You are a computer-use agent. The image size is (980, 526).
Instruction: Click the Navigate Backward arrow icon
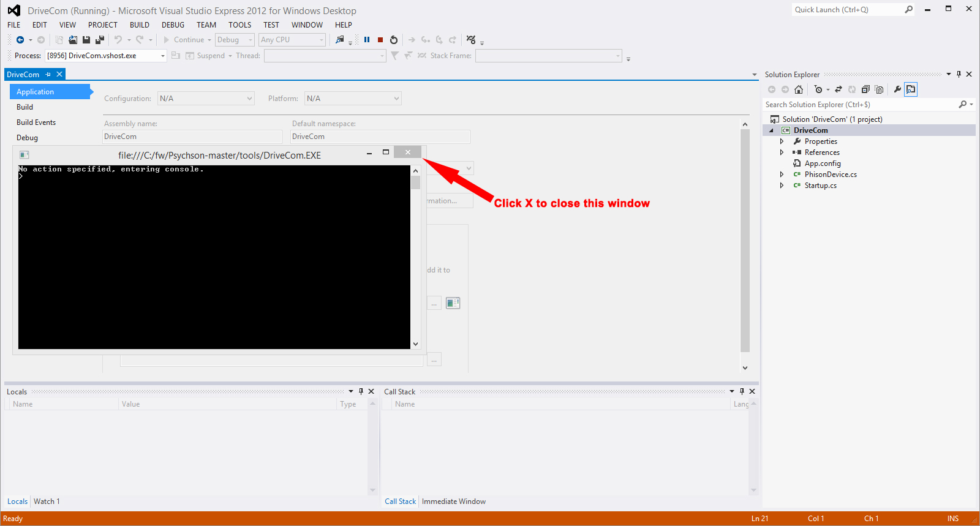point(20,40)
